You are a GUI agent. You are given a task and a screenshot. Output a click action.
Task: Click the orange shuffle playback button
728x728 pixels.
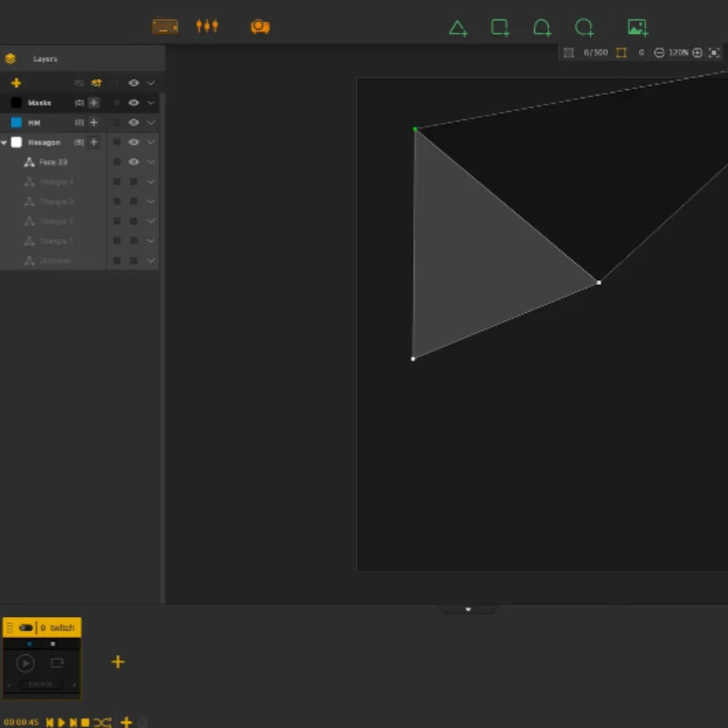point(103,723)
